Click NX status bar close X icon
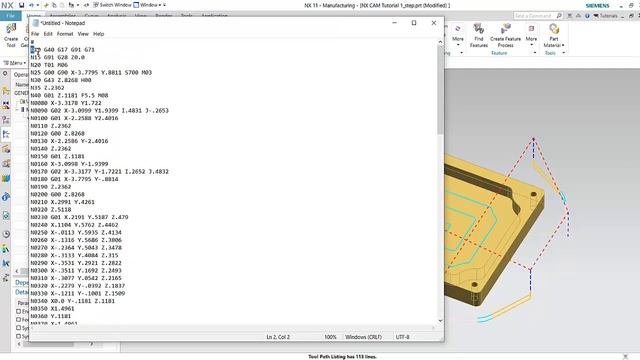 [x=625, y=357]
